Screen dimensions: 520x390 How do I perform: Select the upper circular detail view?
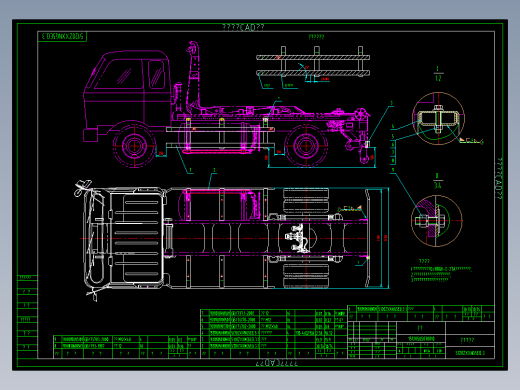[438, 118]
